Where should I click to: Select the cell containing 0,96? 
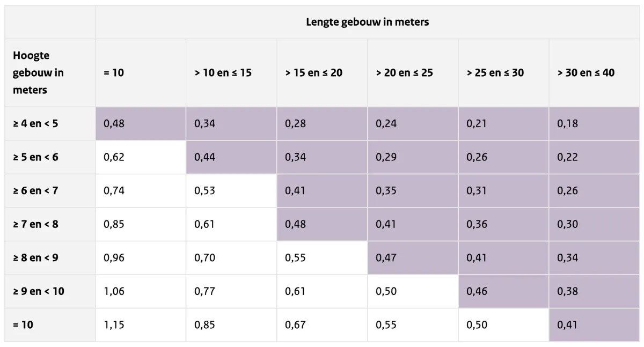[x=114, y=257]
